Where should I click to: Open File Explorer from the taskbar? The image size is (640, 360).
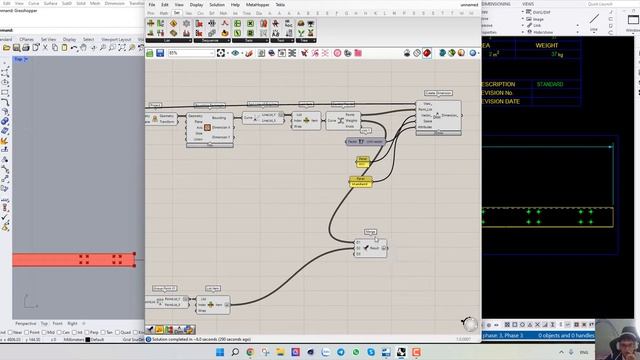pos(280,352)
